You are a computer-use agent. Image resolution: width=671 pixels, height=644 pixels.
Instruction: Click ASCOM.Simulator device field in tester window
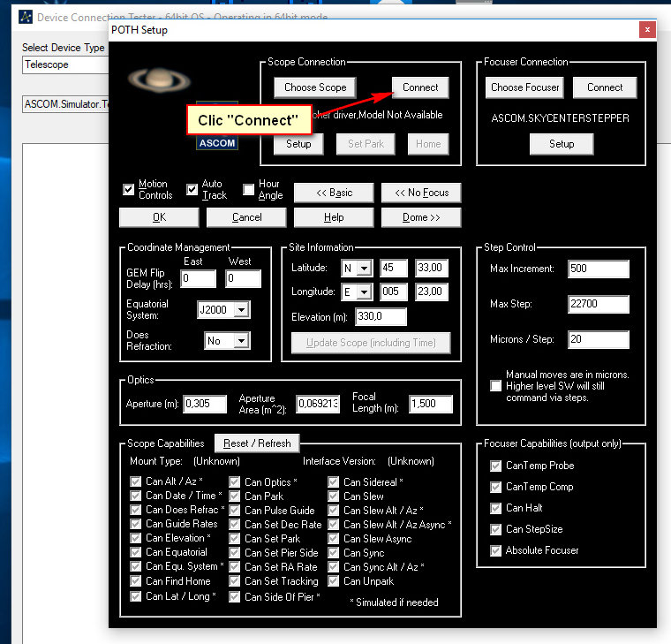coord(65,104)
